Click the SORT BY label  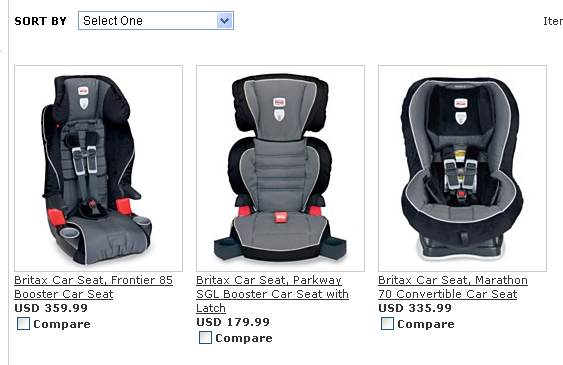click(41, 21)
